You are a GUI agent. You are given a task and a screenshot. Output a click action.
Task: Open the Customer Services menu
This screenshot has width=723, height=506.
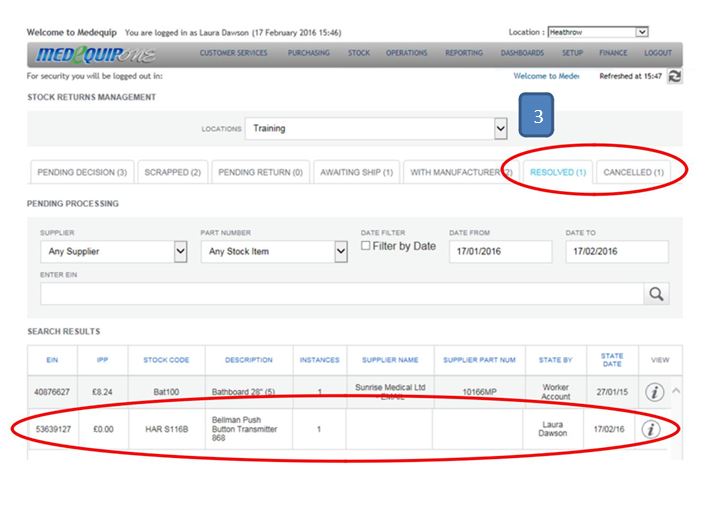pos(233,53)
